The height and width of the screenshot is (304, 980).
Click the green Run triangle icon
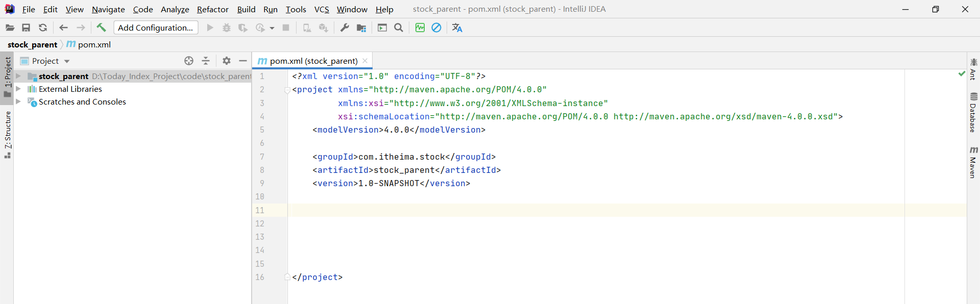coord(210,28)
